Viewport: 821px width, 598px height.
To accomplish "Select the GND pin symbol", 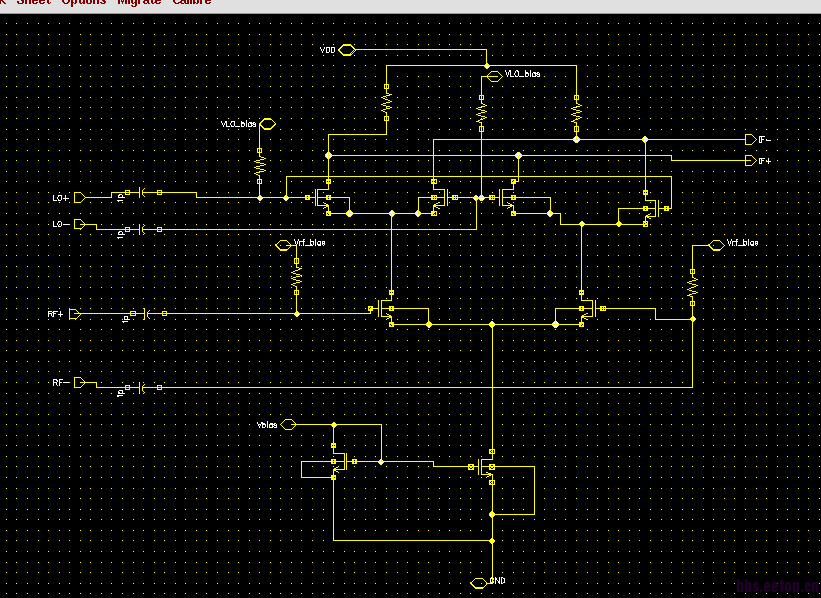I will pos(479,583).
